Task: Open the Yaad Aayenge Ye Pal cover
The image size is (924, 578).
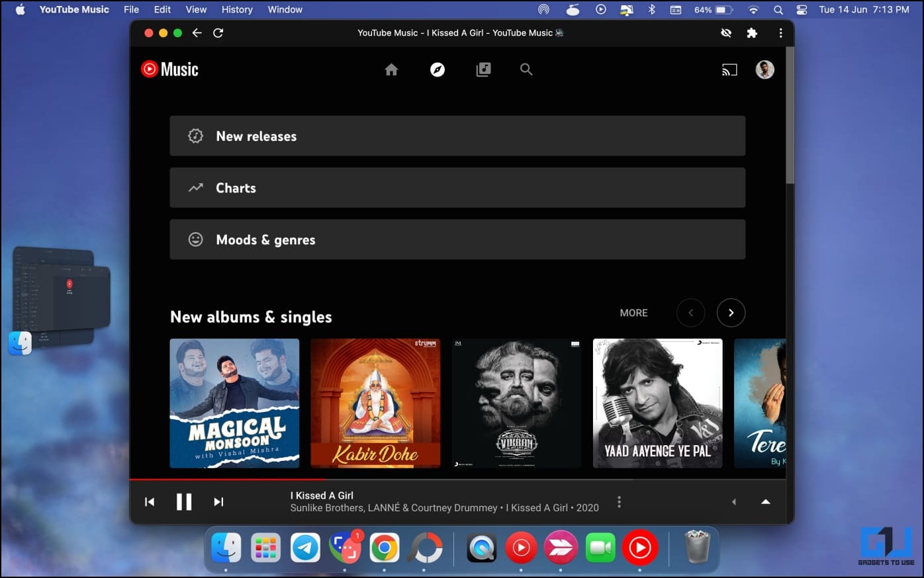Action: 657,403
